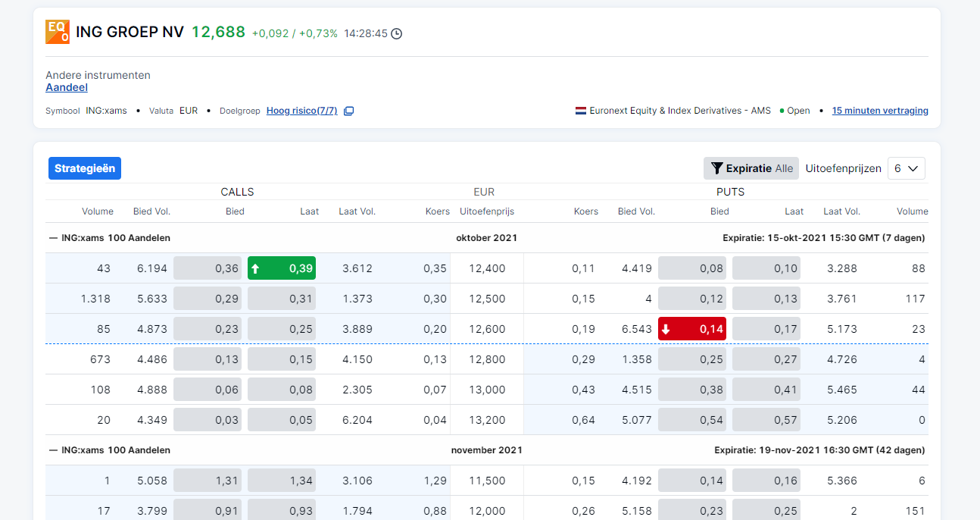This screenshot has width=980, height=520.
Task: Click the copy icon next to Hoog risico
Action: click(x=348, y=111)
